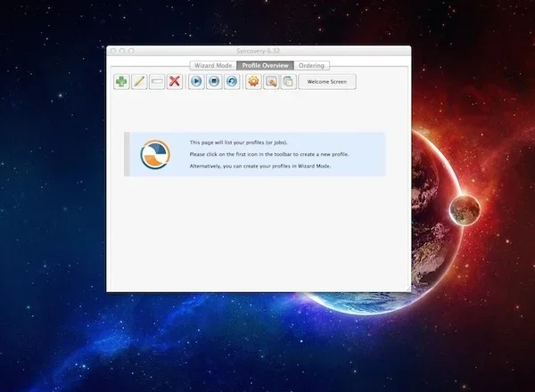
Task: Click the rename profile bar icon
Action: [157, 82]
